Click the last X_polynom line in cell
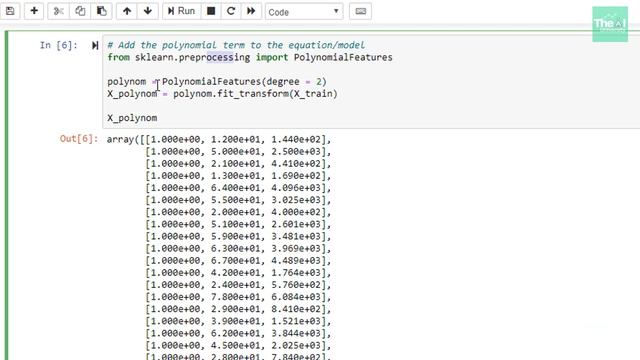640x360 pixels. pos(132,118)
